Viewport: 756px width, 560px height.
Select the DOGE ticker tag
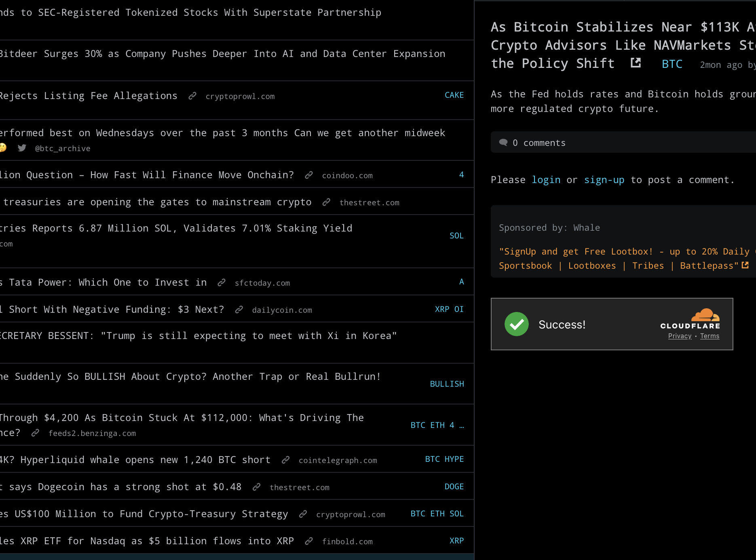[454, 487]
